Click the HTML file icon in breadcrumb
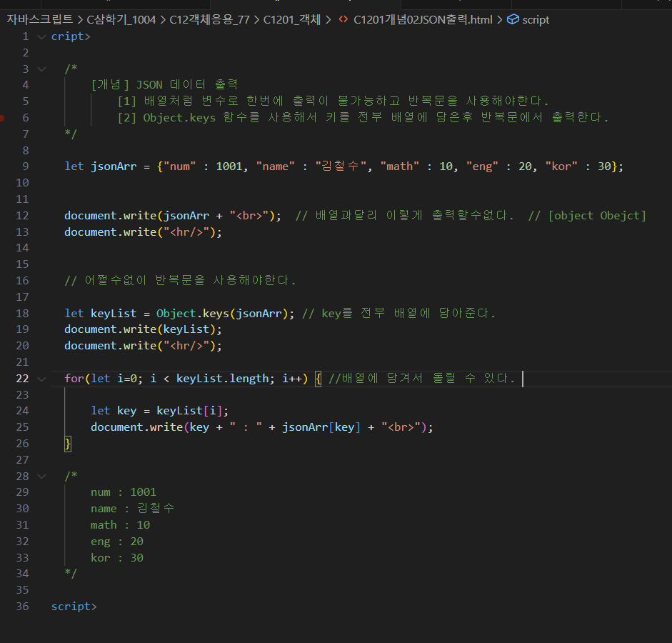Viewport: 672px width, 643px height. pyautogui.click(x=343, y=19)
